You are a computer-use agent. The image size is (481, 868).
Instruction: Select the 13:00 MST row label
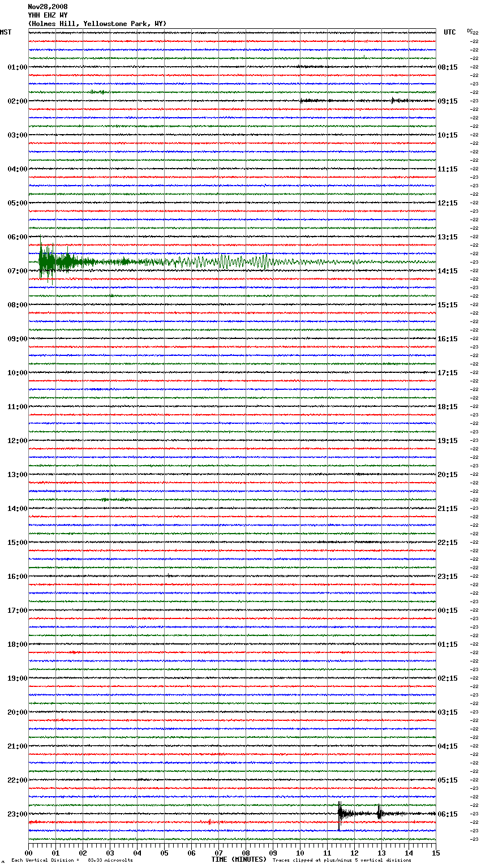pos(18,475)
